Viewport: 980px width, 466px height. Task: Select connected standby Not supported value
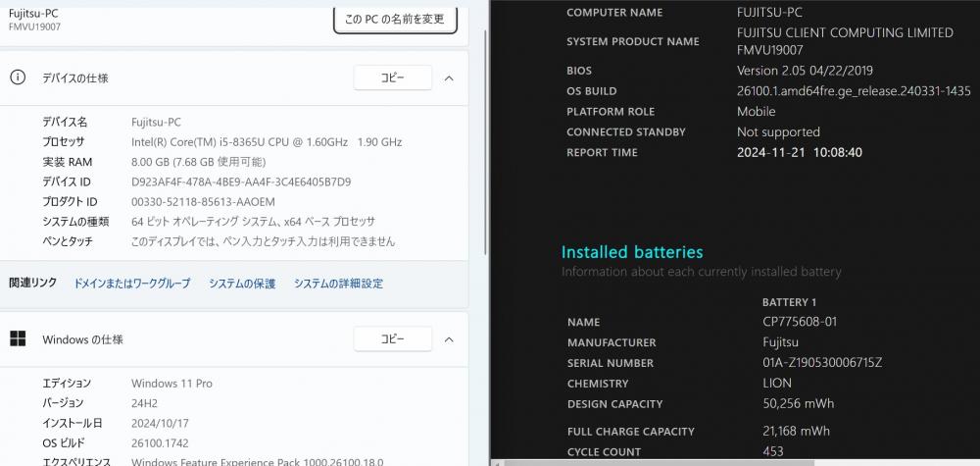[778, 132]
